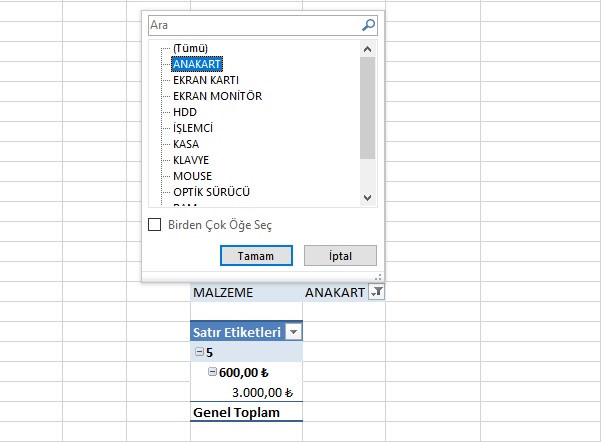The width and height of the screenshot is (601, 442).
Task: Select KLAVYE item in the list
Action: pos(191,160)
